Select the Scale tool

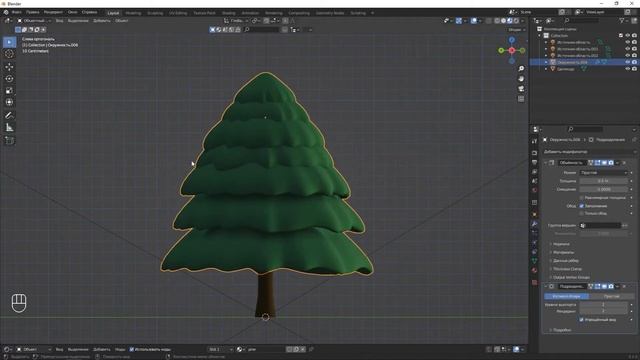tap(9, 91)
